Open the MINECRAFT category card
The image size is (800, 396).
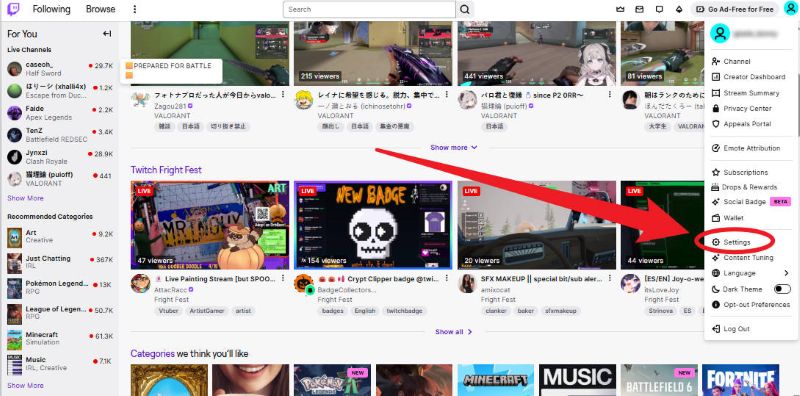(x=496, y=380)
